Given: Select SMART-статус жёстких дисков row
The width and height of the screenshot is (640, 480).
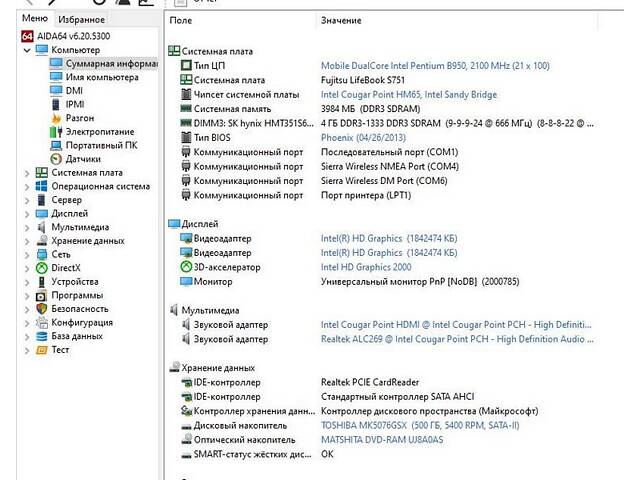Looking at the screenshot, I should 382,454.
